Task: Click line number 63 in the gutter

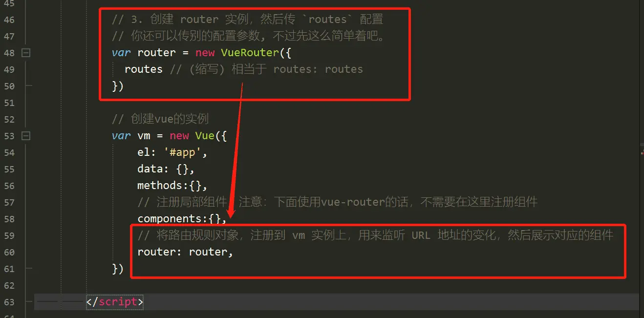Action: [x=9, y=302]
